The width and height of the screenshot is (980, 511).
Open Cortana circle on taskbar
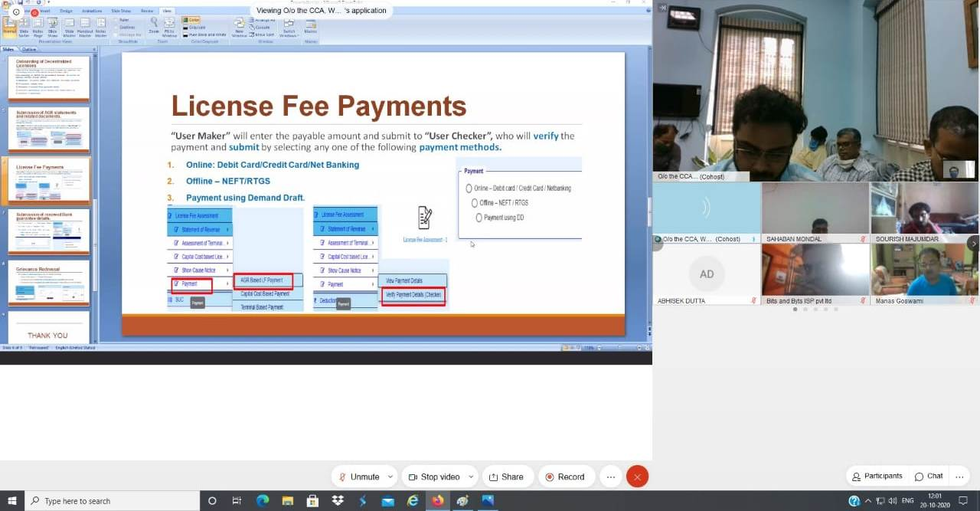tap(212, 501)
